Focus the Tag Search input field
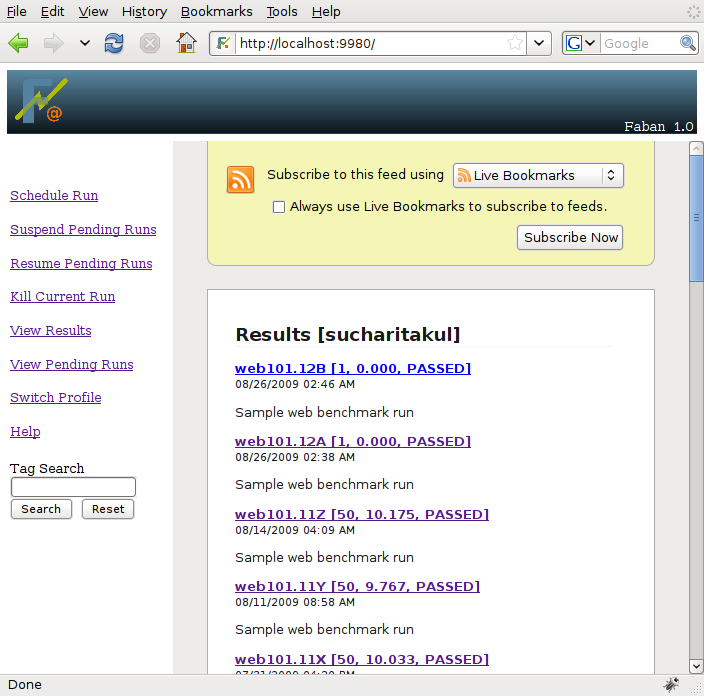704x696 pixels. [x=73, y=487]
